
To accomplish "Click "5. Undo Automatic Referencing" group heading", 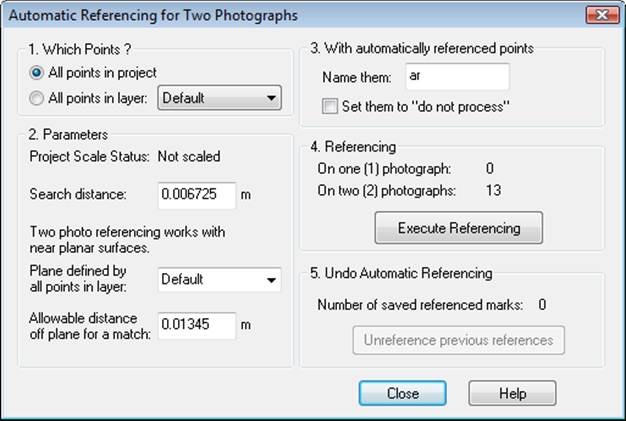I will [x=402, y=273].
